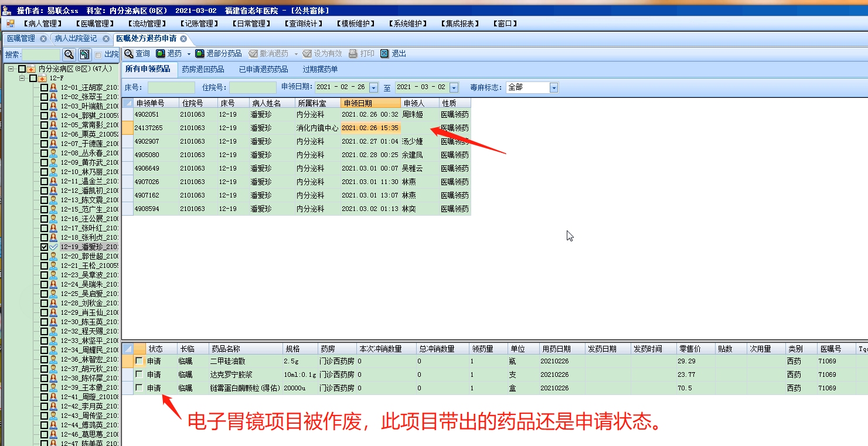Screen dimensions: 868x446
Task: Click patient icon of 12-05_常南影
Action: point(53,125)
